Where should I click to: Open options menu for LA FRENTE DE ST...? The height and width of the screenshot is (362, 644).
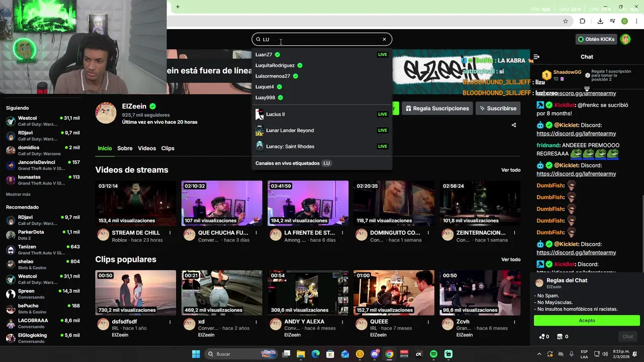pos(342,233)
